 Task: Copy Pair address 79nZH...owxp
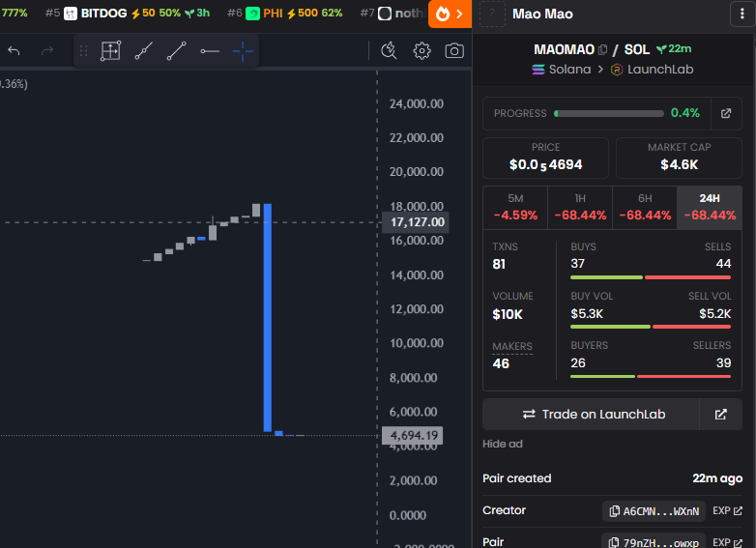click(654, 543)
